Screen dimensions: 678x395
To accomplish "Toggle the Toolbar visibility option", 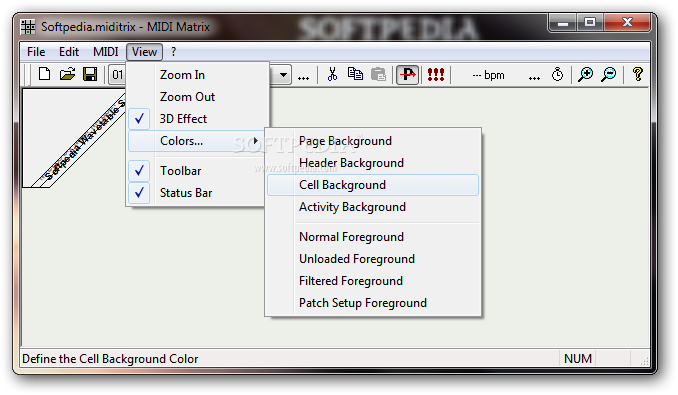I will tap(197, 171).
